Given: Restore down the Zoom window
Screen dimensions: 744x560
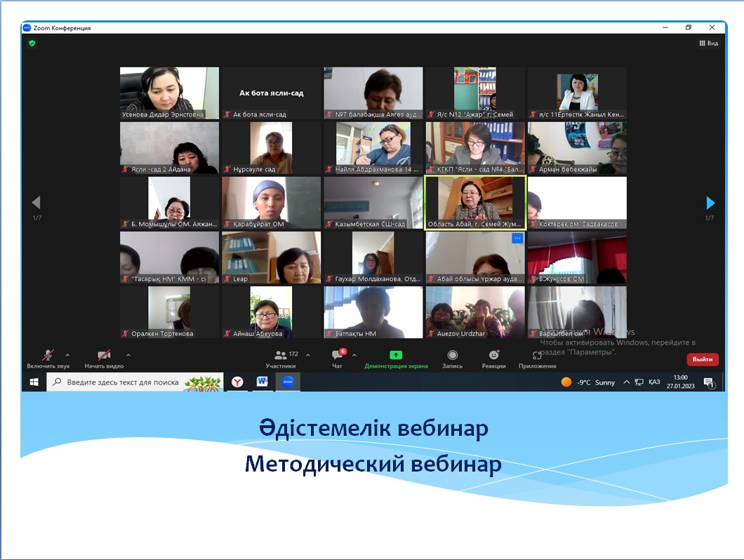Looking at the screenshot, I should [x=689, y=27].
